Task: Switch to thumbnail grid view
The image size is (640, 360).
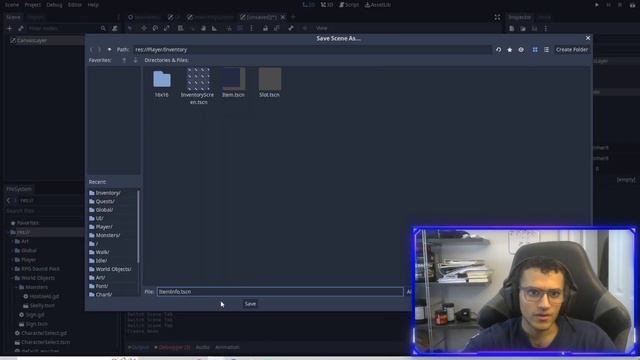Action: [535, 50]
